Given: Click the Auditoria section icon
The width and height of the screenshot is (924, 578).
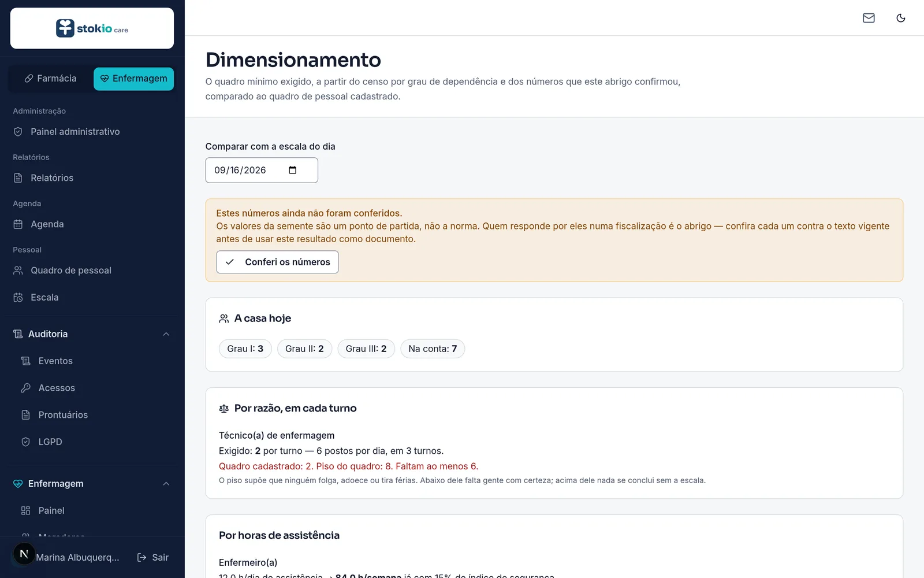Looking at the screenshot, I should pyautogui.click(x=18, y=334).
